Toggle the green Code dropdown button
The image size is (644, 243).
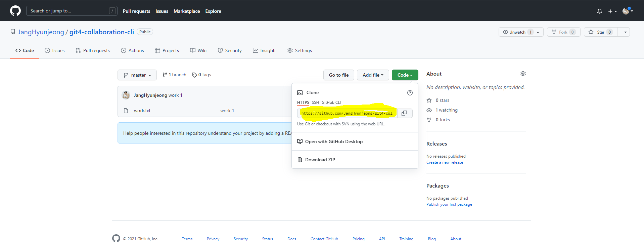click(405, 75)
